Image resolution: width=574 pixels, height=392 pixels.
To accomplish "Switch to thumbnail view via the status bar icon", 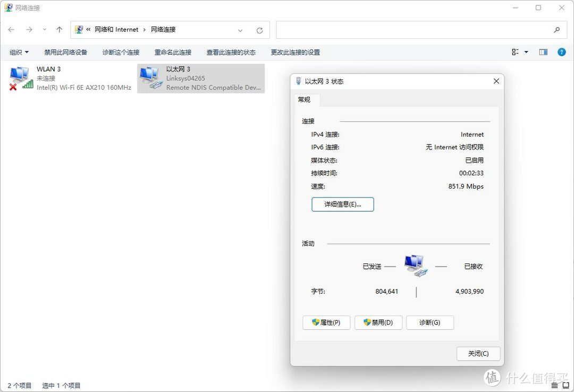I will click(x=565, y=386).
